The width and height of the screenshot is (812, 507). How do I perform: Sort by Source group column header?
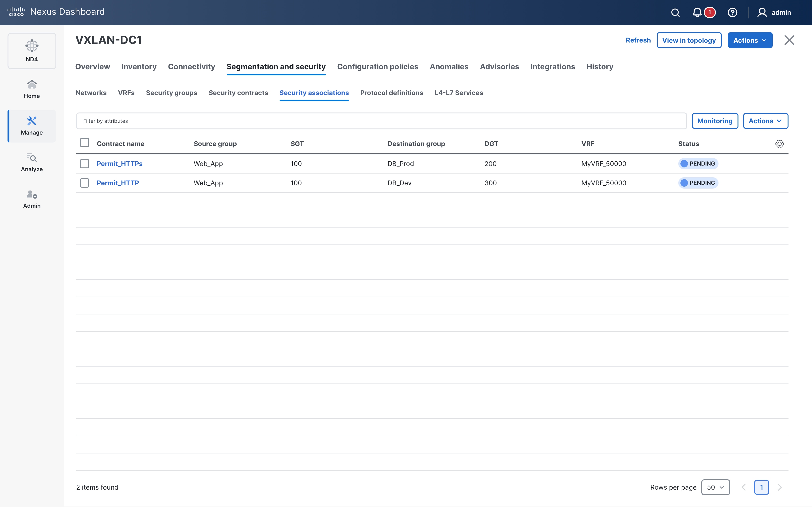[215, 144]
